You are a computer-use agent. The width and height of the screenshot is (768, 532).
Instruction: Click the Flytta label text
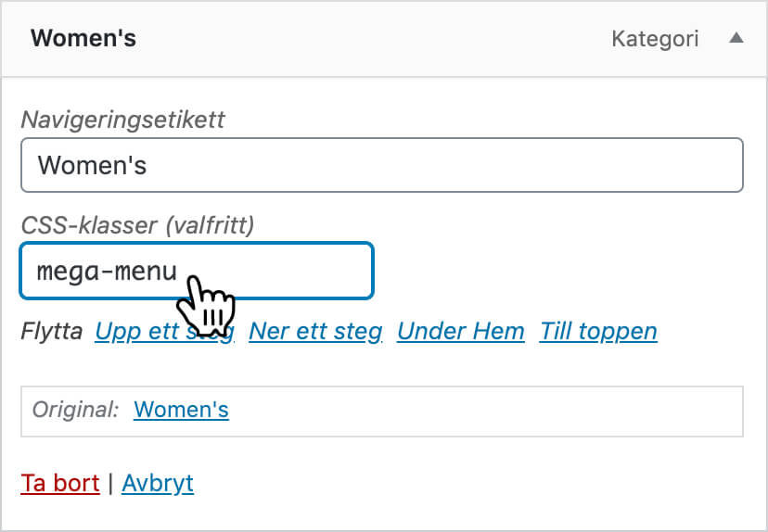tap(52, 331)
